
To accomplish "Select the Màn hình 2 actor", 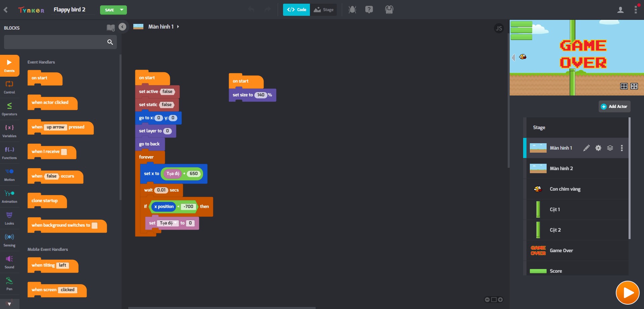I will pos(577,168).
